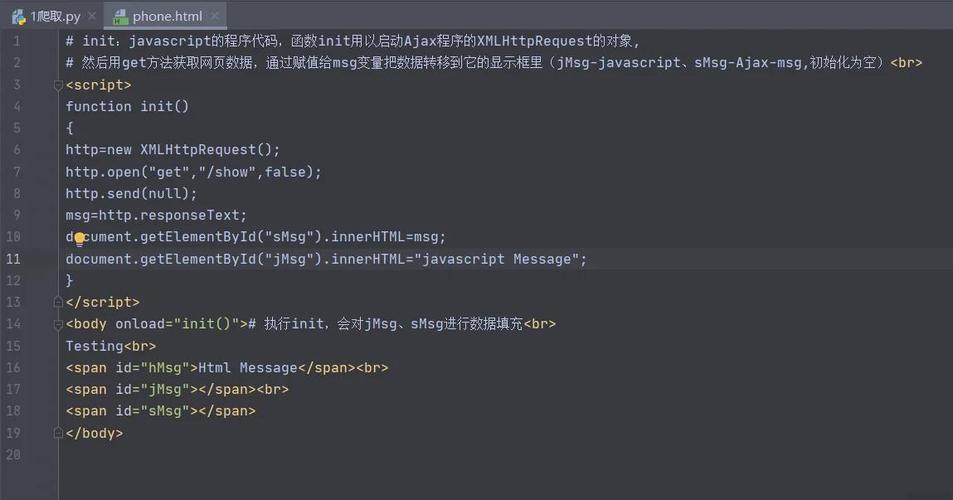This screenshot has width=953, height=500.
Task: Click the first comment line starting '# init'
Action: click(x=353, y=41)
